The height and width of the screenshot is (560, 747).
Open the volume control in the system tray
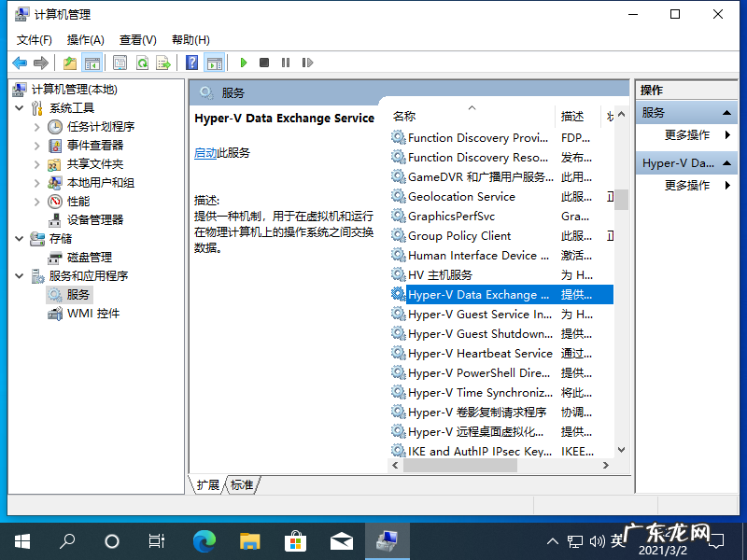click(x=599, y=539)
